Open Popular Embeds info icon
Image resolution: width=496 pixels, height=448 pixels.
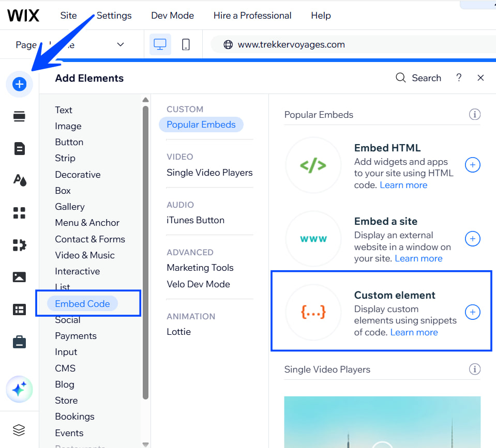pyautogui.click(x=474, y=115)
